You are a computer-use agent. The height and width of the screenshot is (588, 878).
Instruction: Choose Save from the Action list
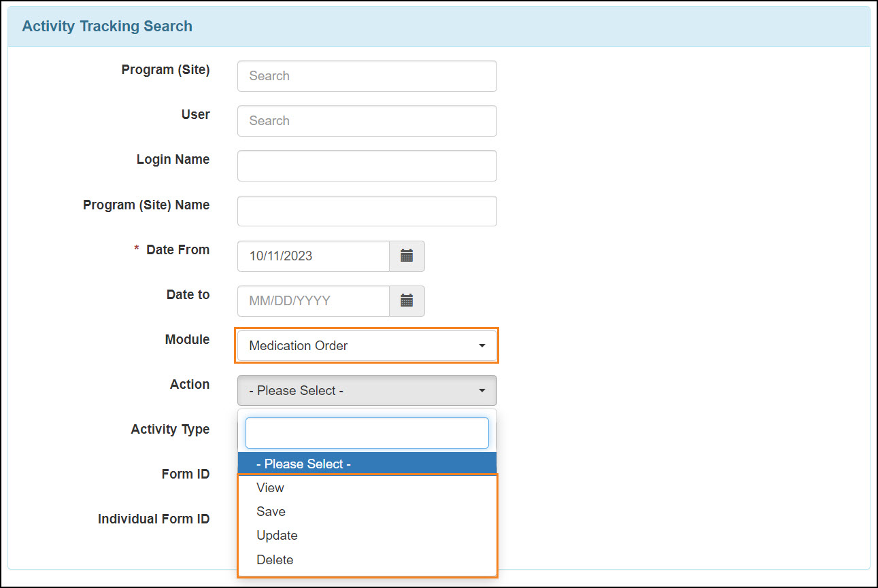[x=367, y=512]
